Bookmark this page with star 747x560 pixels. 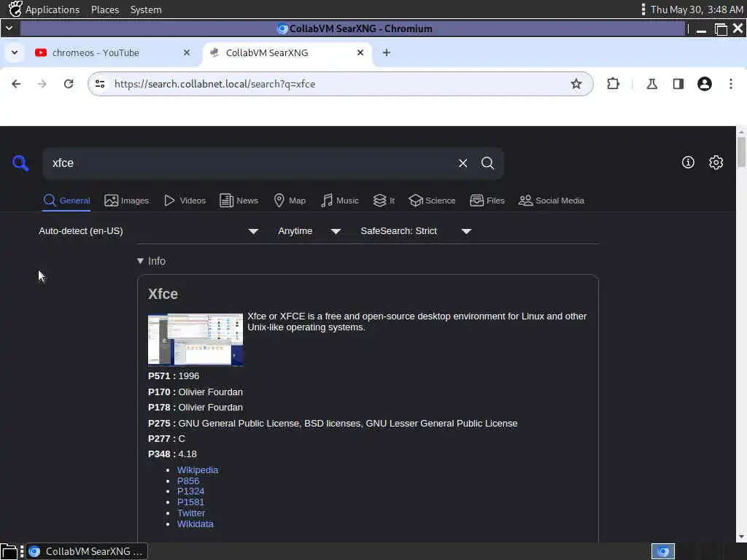[x=576, y=84]
